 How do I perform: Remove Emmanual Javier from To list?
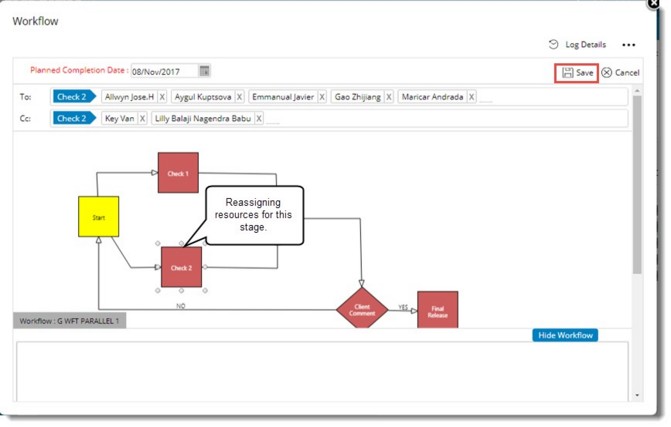[x=321, y=97]
